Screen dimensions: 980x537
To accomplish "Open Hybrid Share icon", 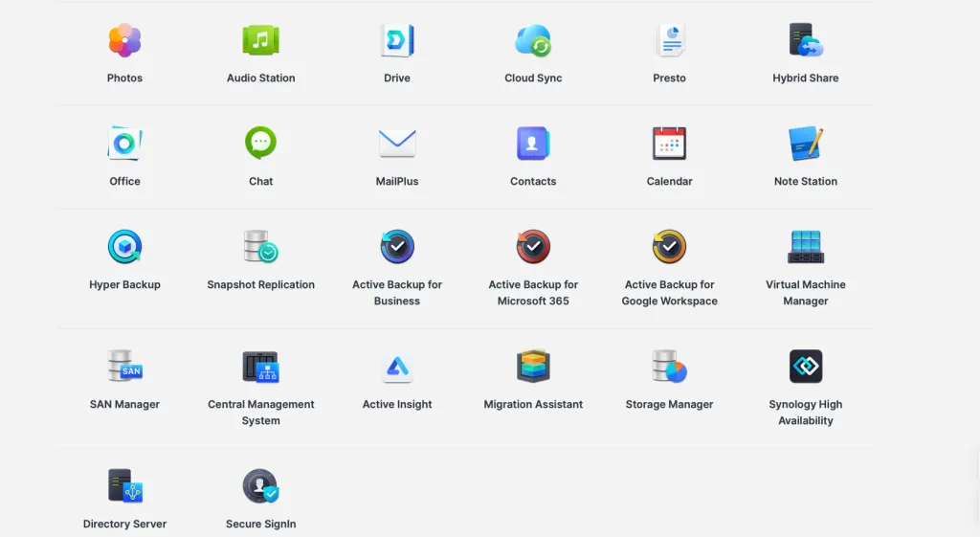I will 806,40.
